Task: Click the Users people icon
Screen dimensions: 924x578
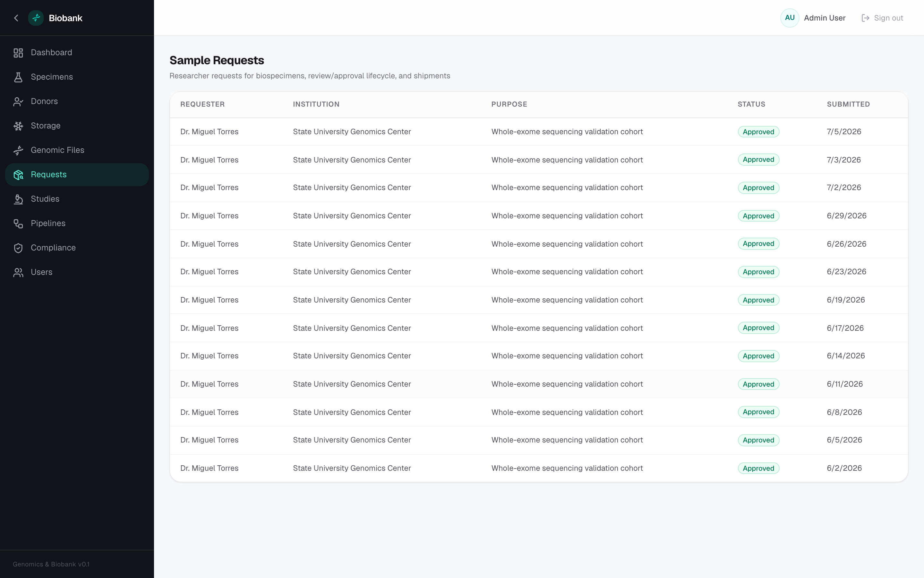Action: click(18, 272)
